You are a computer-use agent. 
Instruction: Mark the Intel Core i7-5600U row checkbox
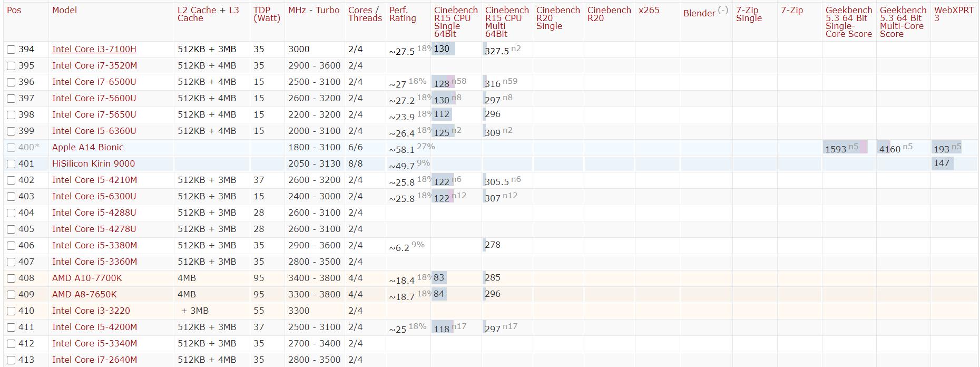(11, 99)
